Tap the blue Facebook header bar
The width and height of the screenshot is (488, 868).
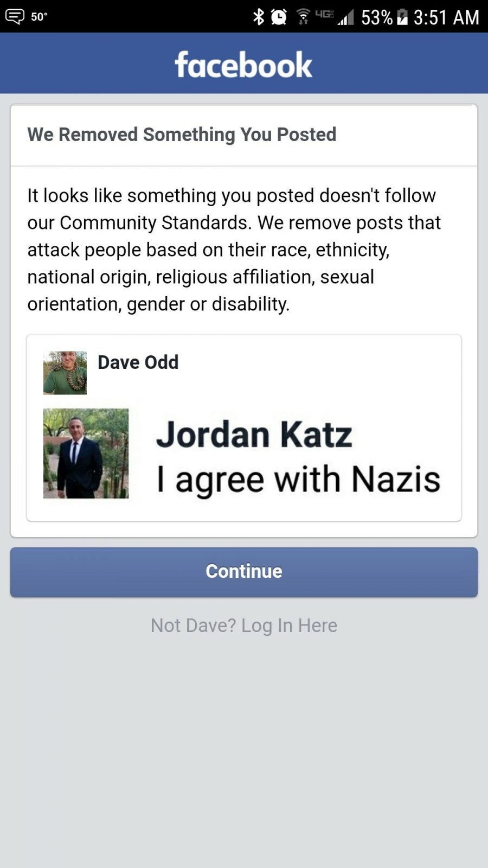tap(244, 63)
